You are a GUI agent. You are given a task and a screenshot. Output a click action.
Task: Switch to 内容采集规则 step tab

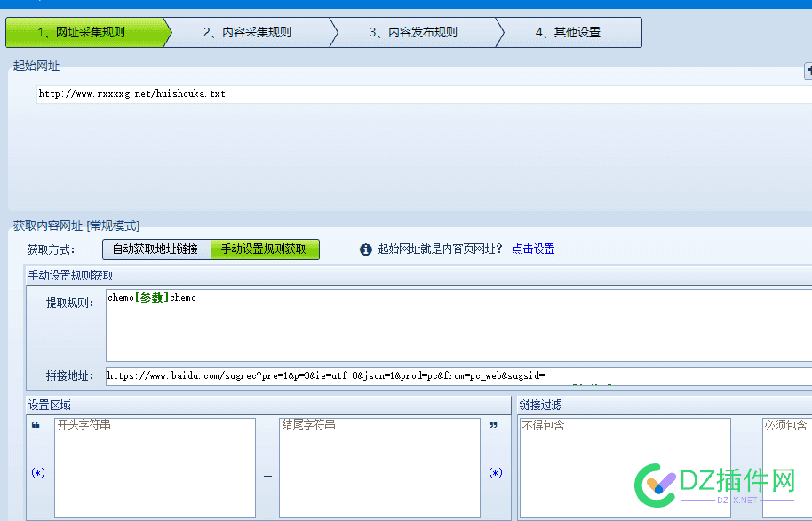(x=248, y=32)
